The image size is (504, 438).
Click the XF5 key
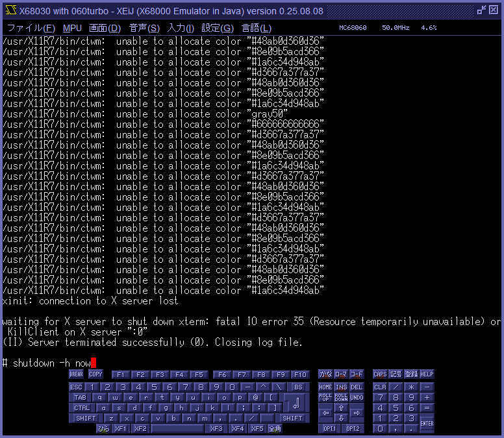(257, 429)
